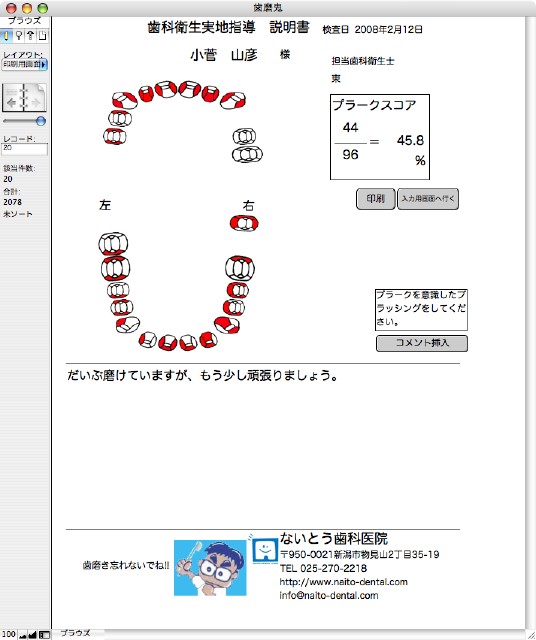The image size is (536, 640).
Task: Click the zoom out mountain icon
Action: (22, 635)
